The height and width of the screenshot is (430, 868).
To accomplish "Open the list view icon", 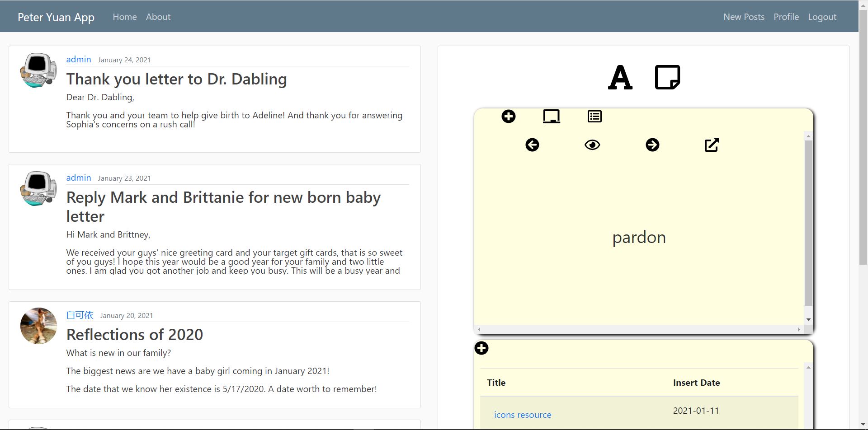I will pyautogui.click(x=594, y=117).
